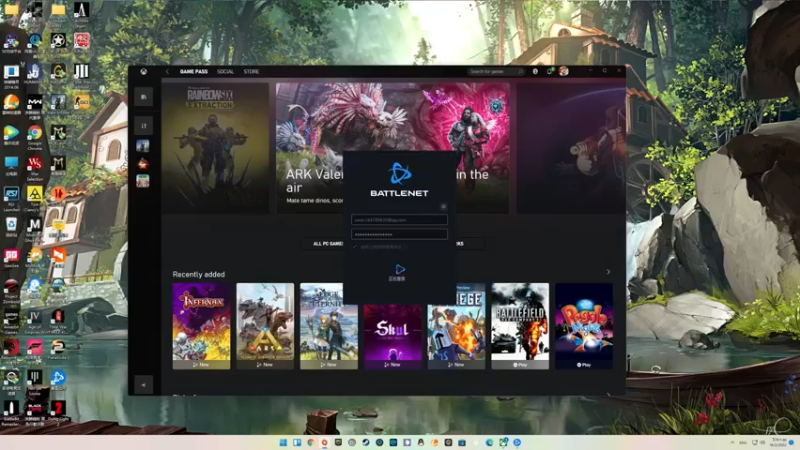Open the MW Modern Warfare desktop shortcut

coord(35,106)
